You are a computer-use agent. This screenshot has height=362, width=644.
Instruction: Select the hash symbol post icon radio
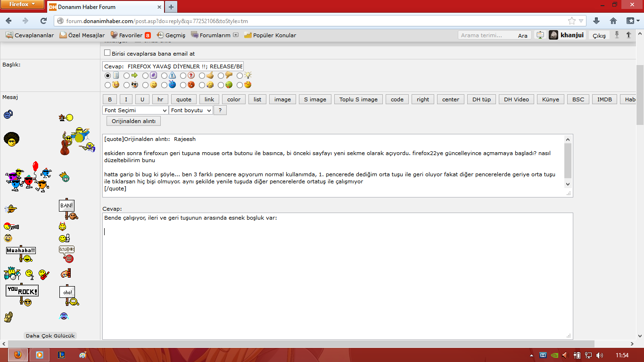click(145, 75)
